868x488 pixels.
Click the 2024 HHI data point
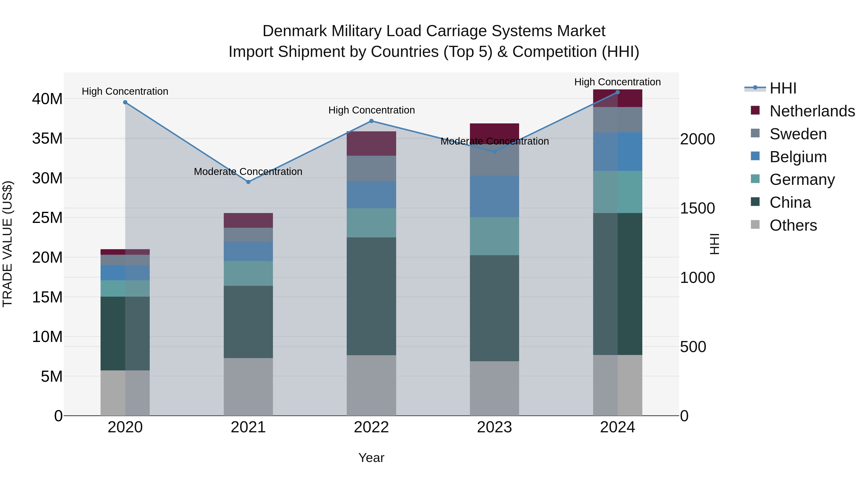coord(618,92)
